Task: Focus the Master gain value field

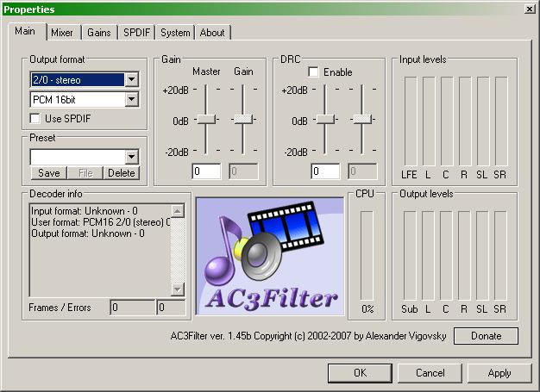Action: point(206,171)
